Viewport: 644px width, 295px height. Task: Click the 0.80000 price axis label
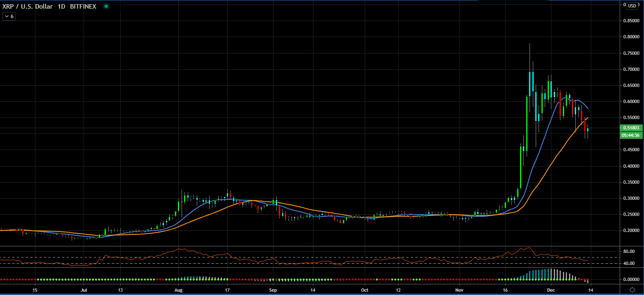(632, 37)
